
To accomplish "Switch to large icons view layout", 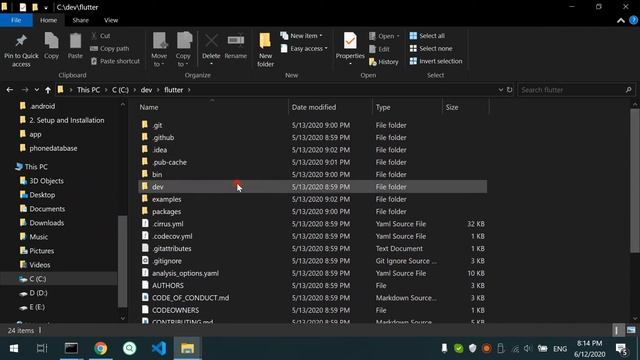I will [631, 330].
